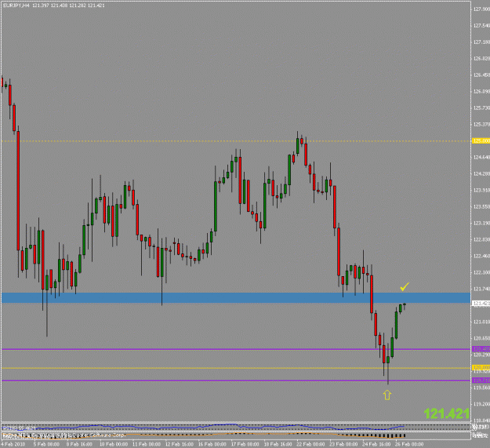Click the 22 Feb 00:00 time axis label
490x448 pixels.
point(310,444)
